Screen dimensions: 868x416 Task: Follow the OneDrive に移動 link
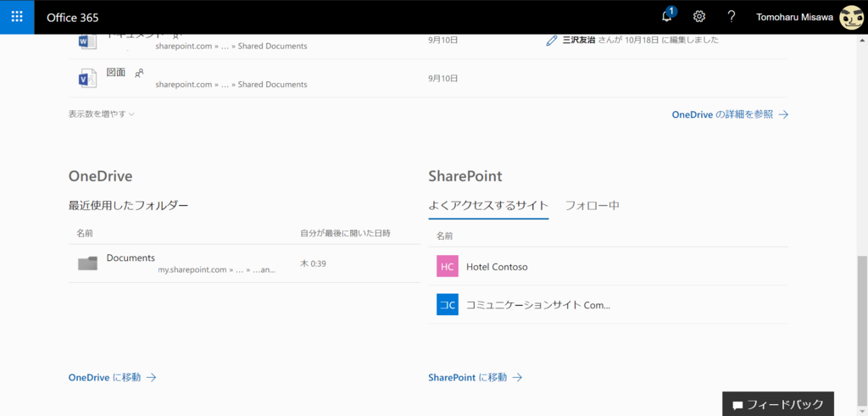tap(113, 377)
